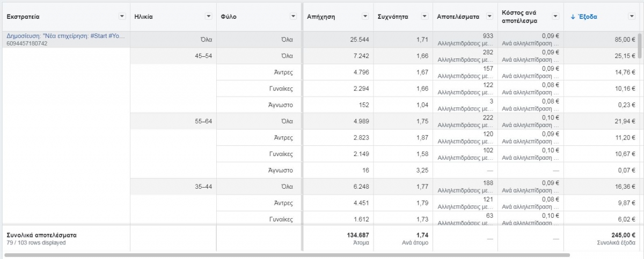
Task: Select the 45–54 age group row
Action: (x=203, y=56)
